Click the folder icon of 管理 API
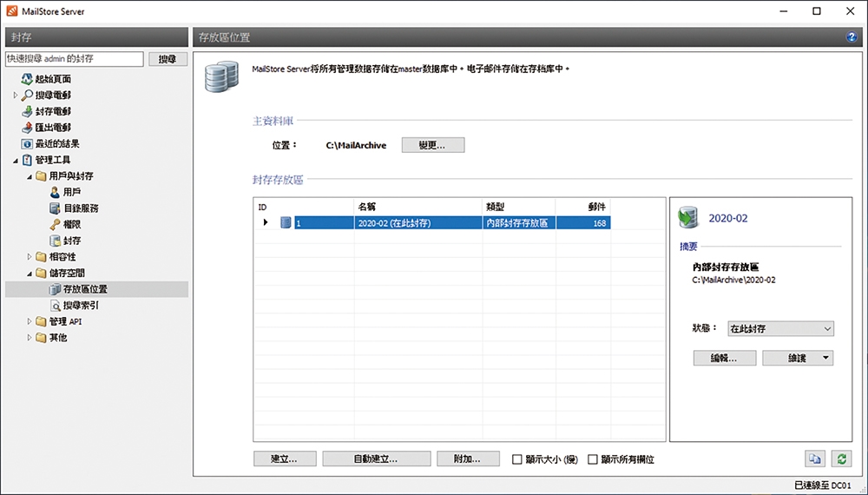 point(41,321)
